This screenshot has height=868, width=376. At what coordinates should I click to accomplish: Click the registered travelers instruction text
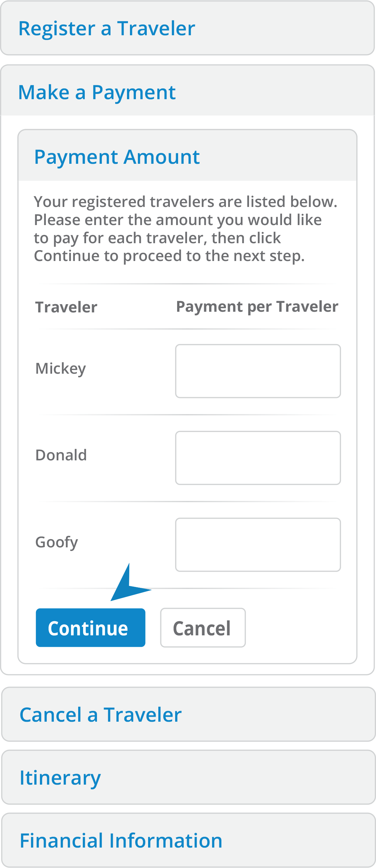(x=185, y=229)
